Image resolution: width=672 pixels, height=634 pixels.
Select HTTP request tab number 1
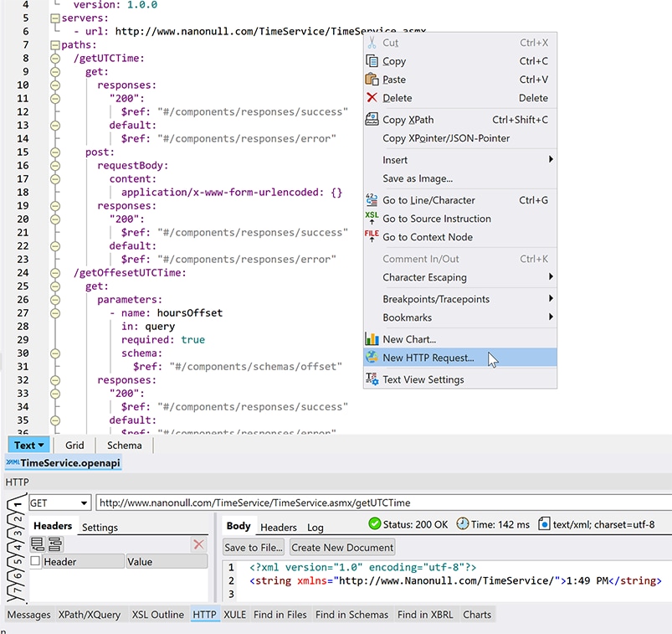[x=17, y=503]
